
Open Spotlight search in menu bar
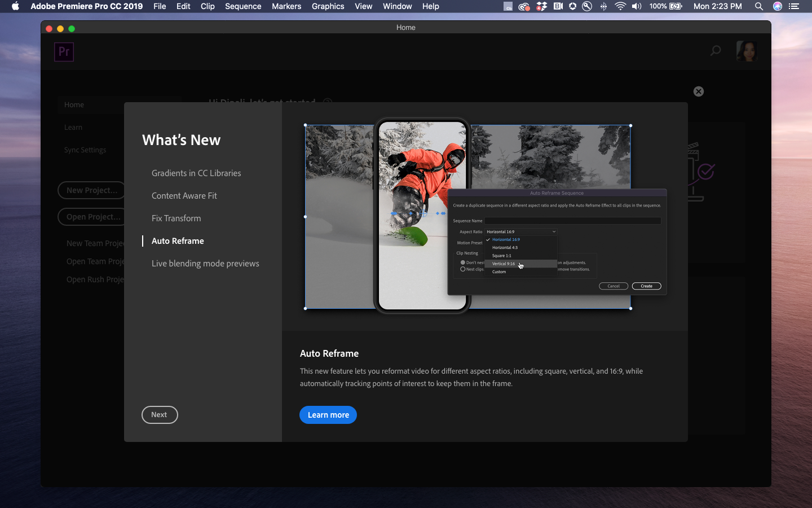[x=759, y=6]
